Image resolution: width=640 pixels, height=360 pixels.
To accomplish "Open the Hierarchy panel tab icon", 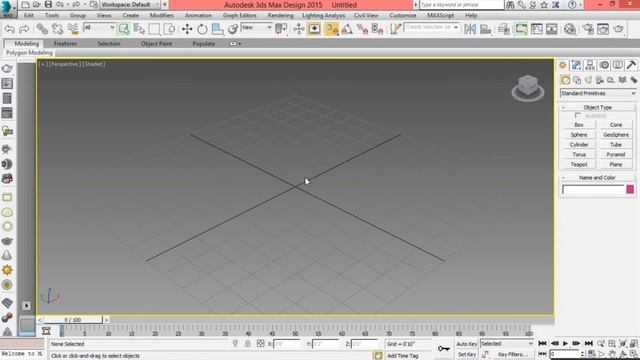I will point(590,65).
